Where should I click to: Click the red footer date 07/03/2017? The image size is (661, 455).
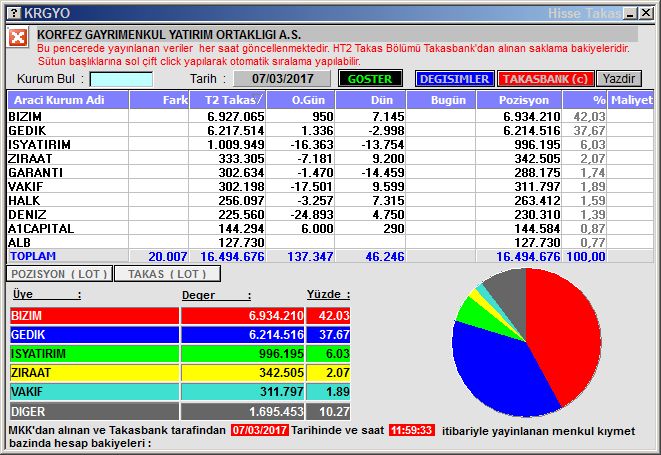point(260,430)
